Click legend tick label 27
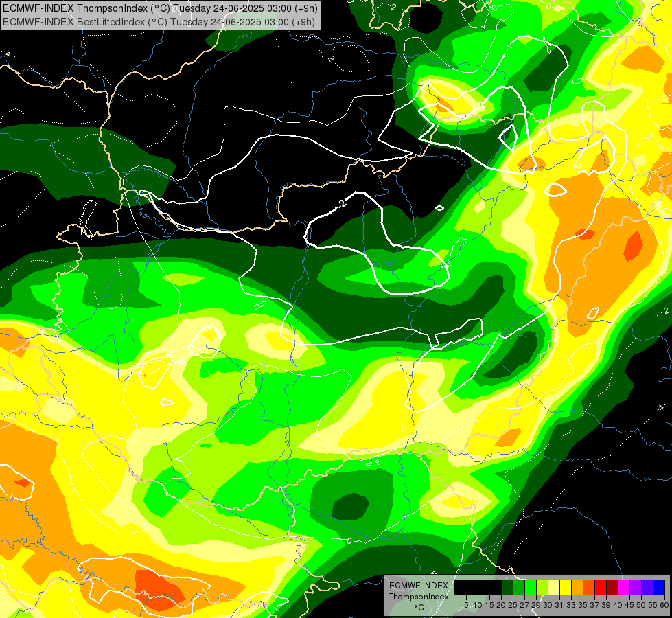 pyautogui.click(x=524, y=605)
